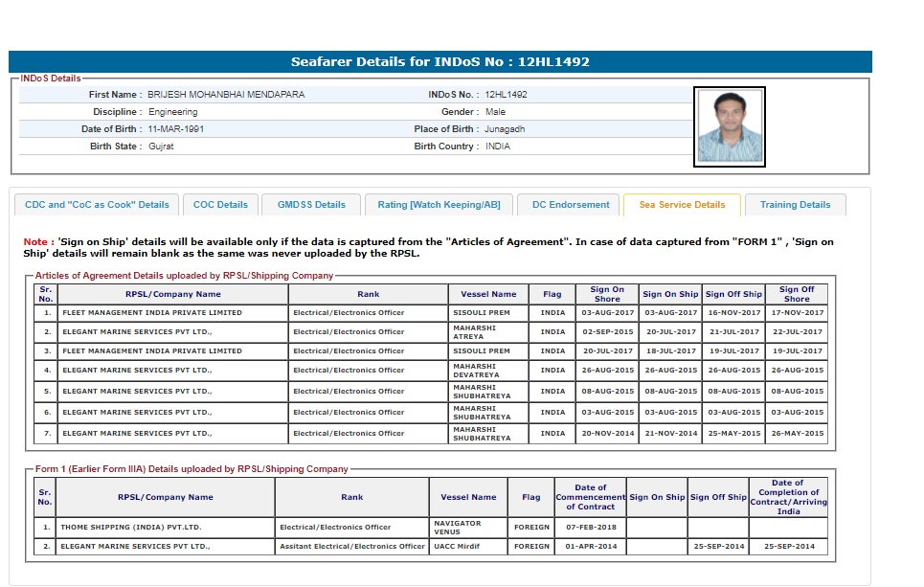
Task: Select the SISOULI PREM vessel in row 1
Action: [x=481, y=313]
